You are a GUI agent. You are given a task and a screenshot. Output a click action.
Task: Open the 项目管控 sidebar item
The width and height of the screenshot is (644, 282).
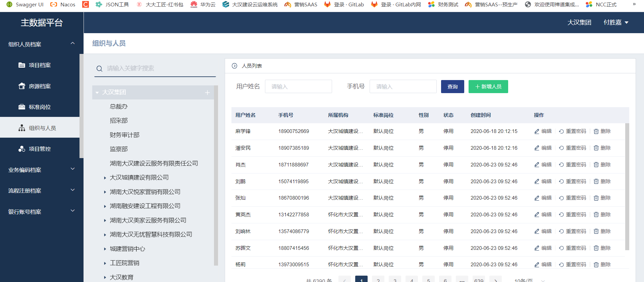[40, 149]
